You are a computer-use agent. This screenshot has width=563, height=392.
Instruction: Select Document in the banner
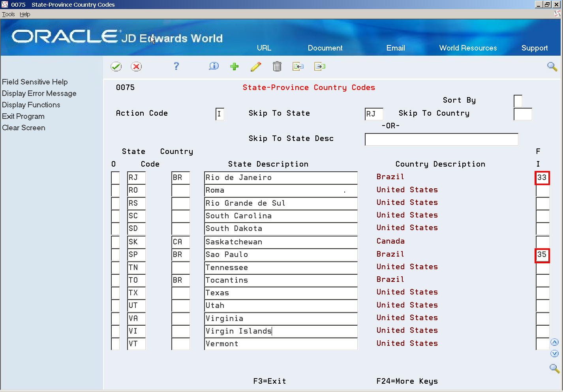tap(325, 48)
